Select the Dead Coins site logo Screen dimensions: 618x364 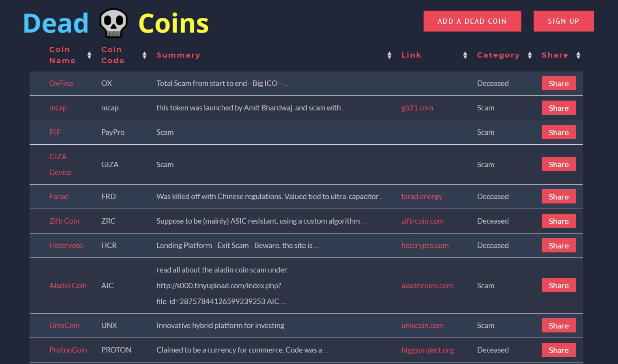[55, 23]
